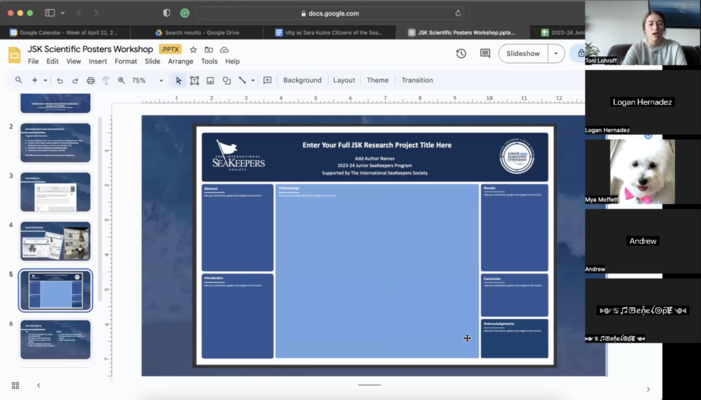This screenshot has width=701, height=400.
Task: Select slide 5 poster template thumbnail
Action: click(55, 291)
